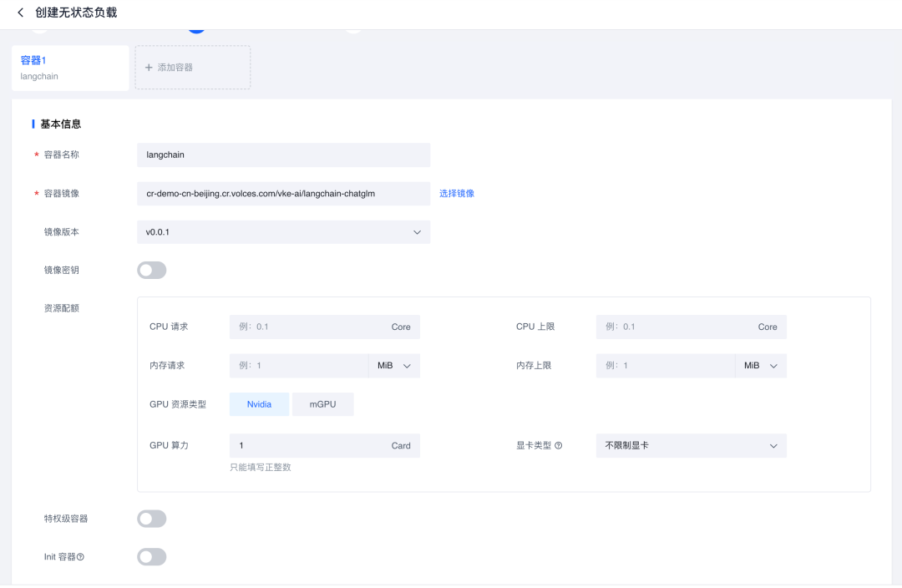Select mGPU as GPU resource type

[322, 404]
